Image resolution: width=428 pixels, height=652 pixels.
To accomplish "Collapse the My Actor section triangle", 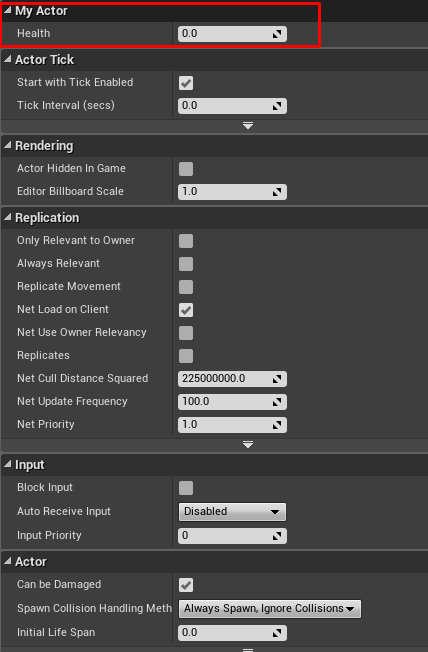I will pyautogui.click(x=7, y=10).
